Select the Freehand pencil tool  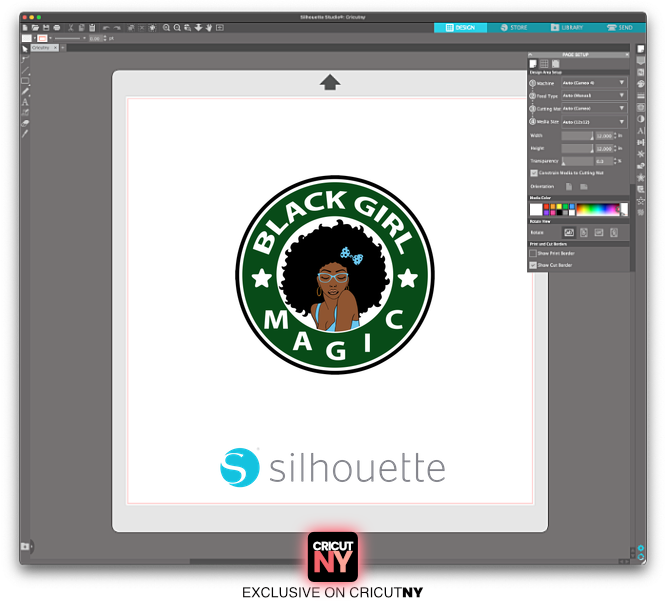[25, 91]
